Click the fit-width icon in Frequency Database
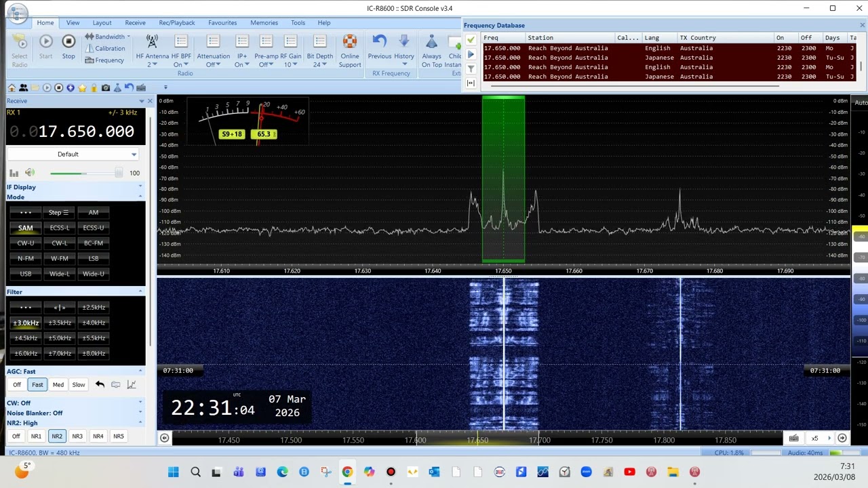 [x=471, y=83]
